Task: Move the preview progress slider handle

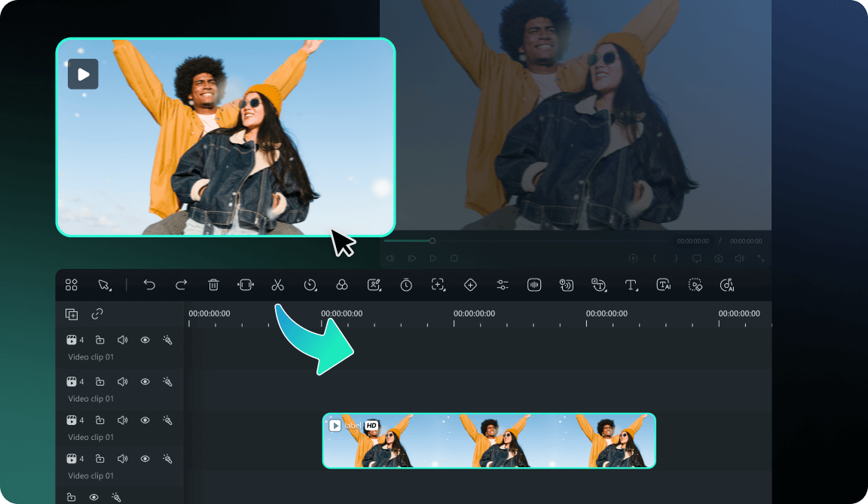Action: point(432,240)
